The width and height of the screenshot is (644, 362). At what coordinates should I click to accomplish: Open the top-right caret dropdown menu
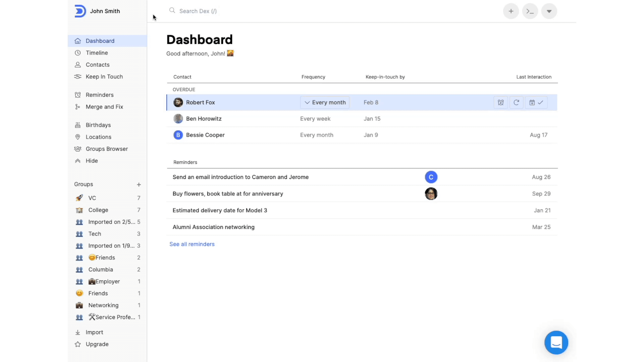pos(549,11)
